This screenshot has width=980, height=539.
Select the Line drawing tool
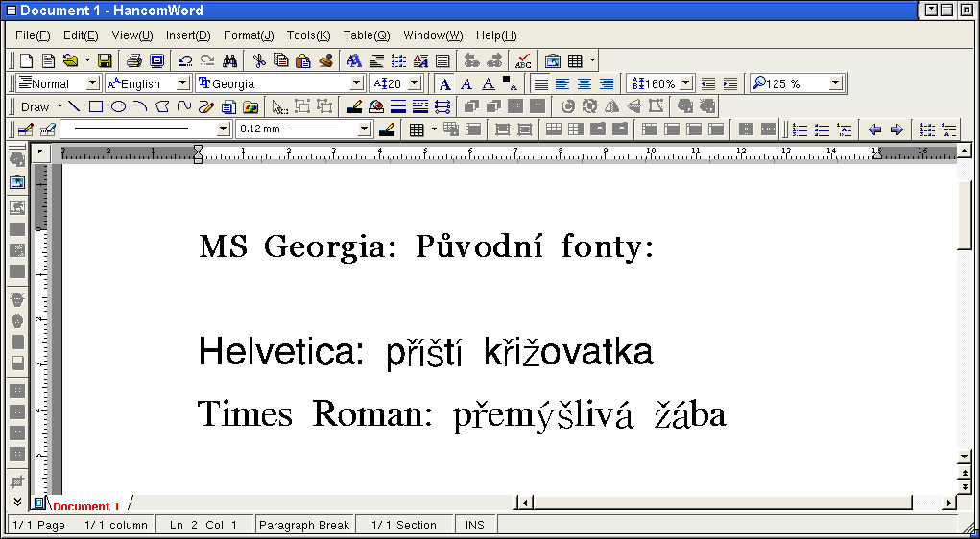coord(74,106)
